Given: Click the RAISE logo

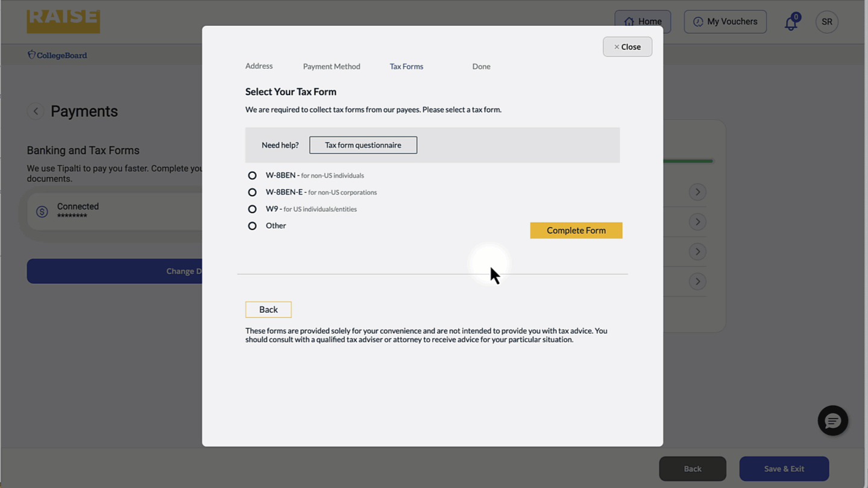Looking at the screenshot, I should pos(63,20).
